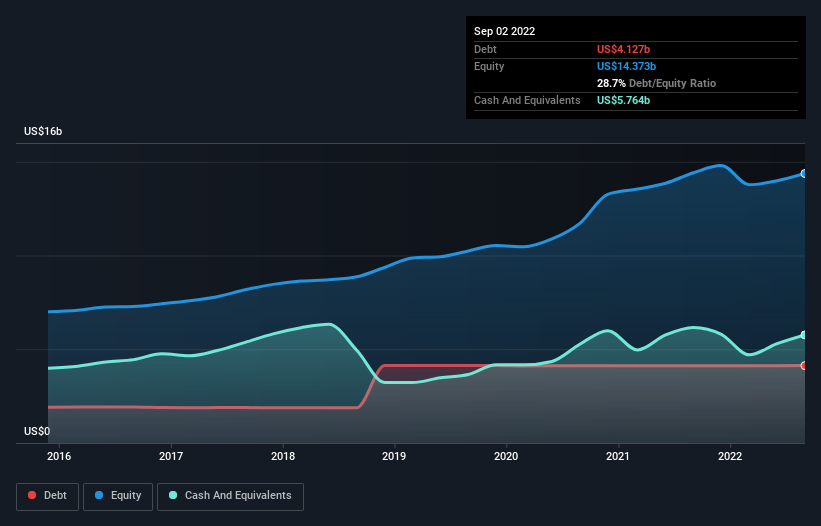This screenshot has width=821, height=526.
Task: Click the US$0 y-axis label
Action: coord(37,431)
